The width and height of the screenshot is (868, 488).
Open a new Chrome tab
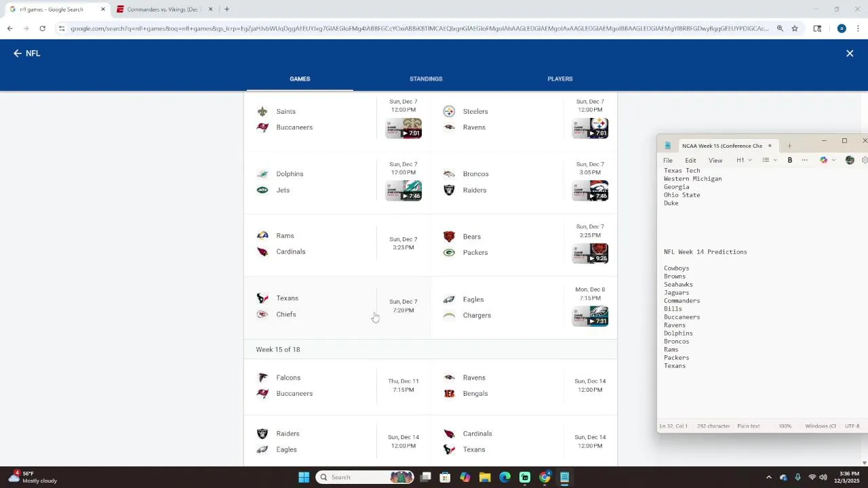[226, 9]
